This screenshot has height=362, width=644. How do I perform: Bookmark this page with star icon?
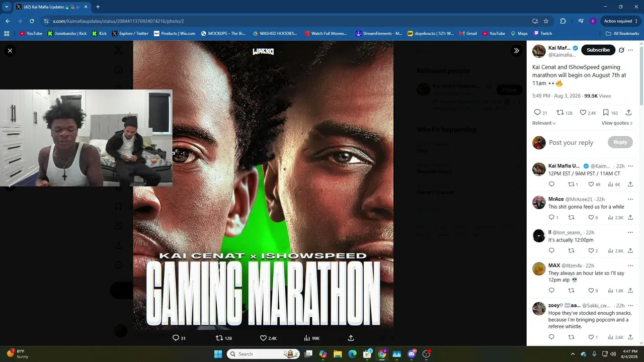pyautogui.click(x=546, y=21)
